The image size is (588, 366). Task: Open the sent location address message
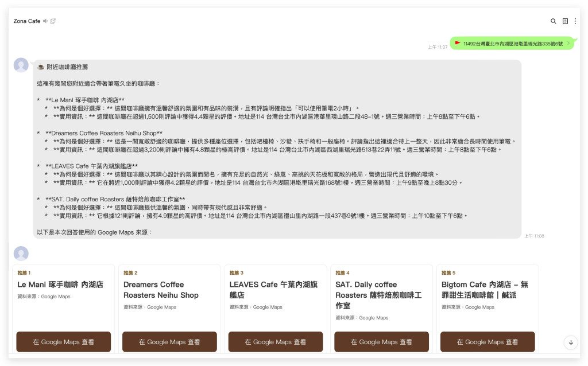(x=512, y=44)
